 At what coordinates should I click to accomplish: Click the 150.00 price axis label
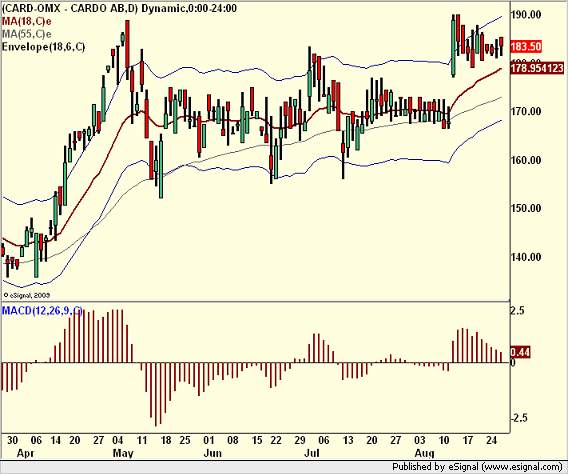point(526,208)
